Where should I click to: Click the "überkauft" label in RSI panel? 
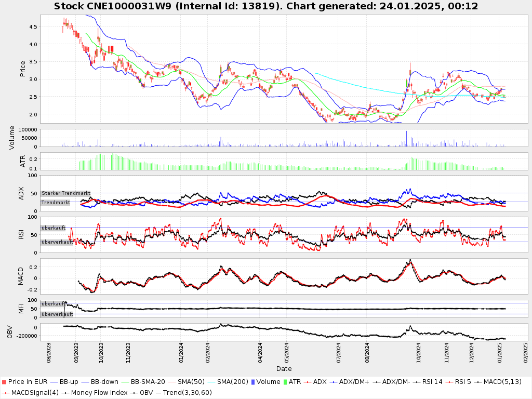[54, 228]
